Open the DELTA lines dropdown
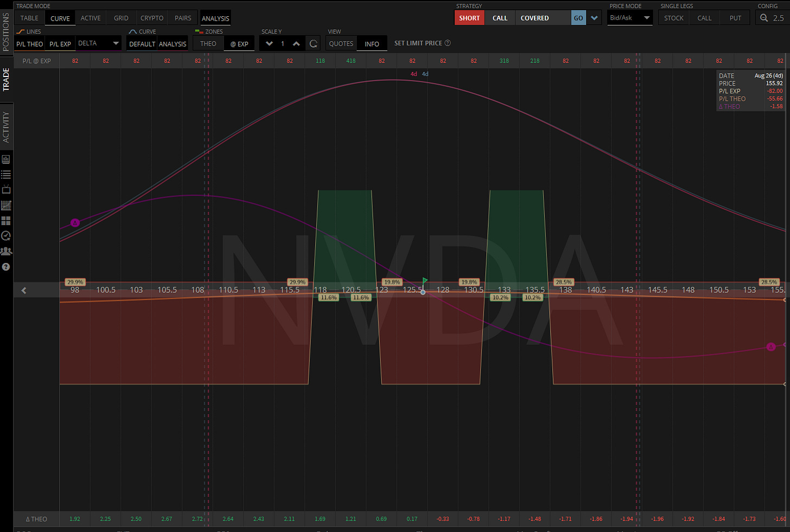Screen dimensions: 790x532 (x=99, y=43)
